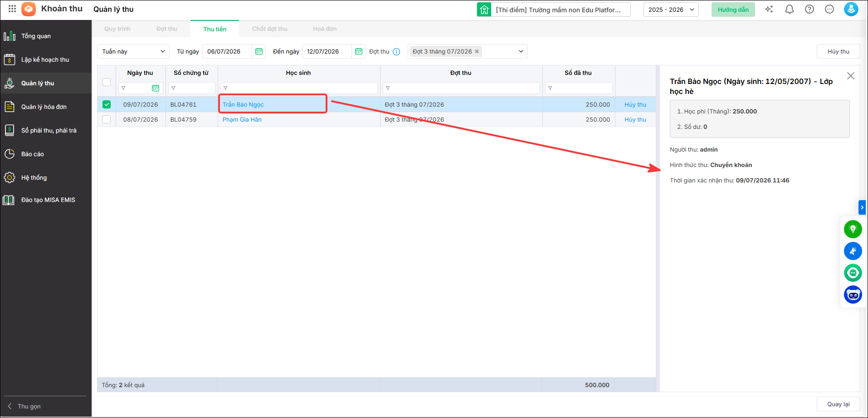Switch to the Quy trình tab
868x418 pixels.
click(x=117, y=29)
